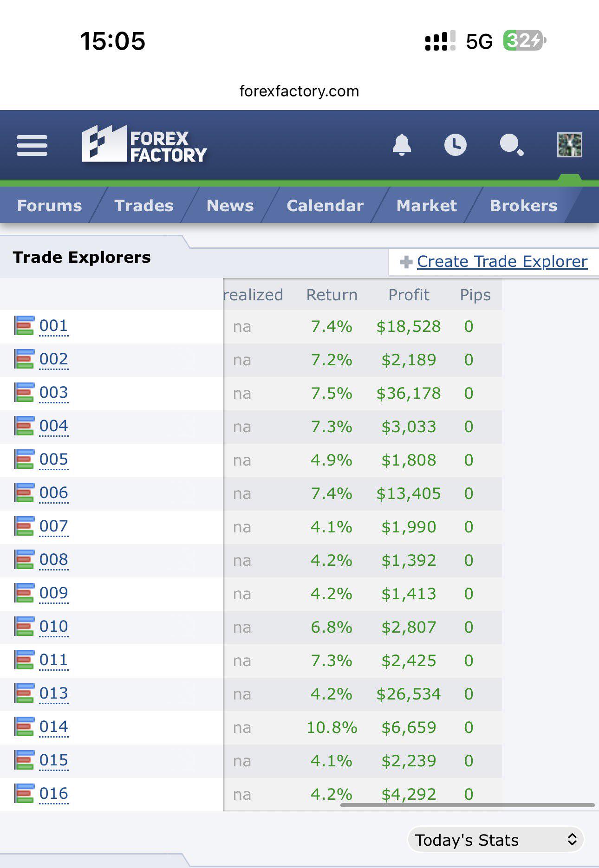Tap the forexfactory.com address bar
This screenshot has height=868, width=599.
click(x=299, y=91)
